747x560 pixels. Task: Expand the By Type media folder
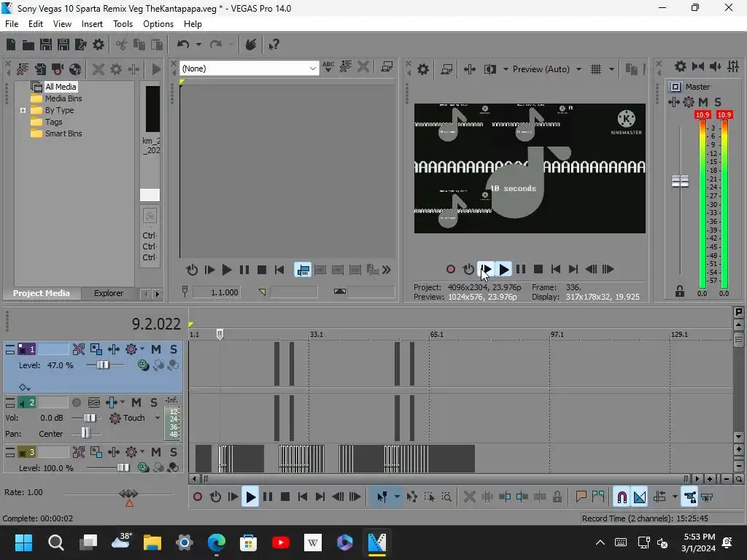(23, 111)
